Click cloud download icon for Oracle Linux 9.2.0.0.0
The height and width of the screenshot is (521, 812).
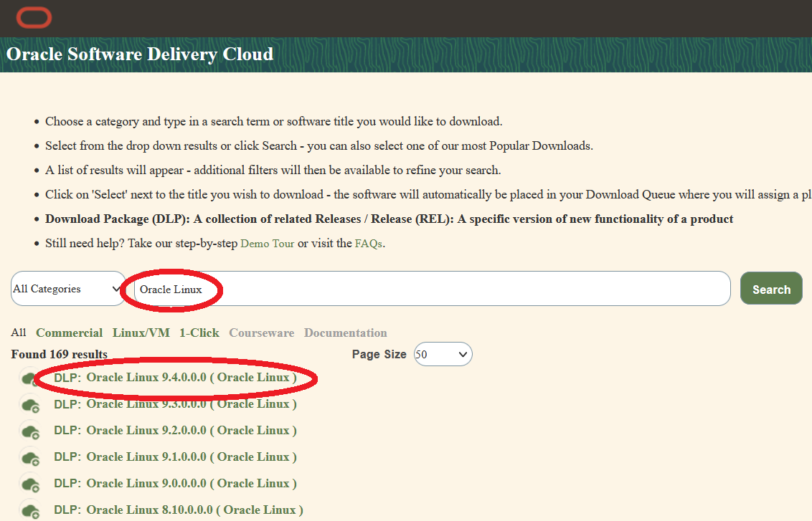(30, 431)
